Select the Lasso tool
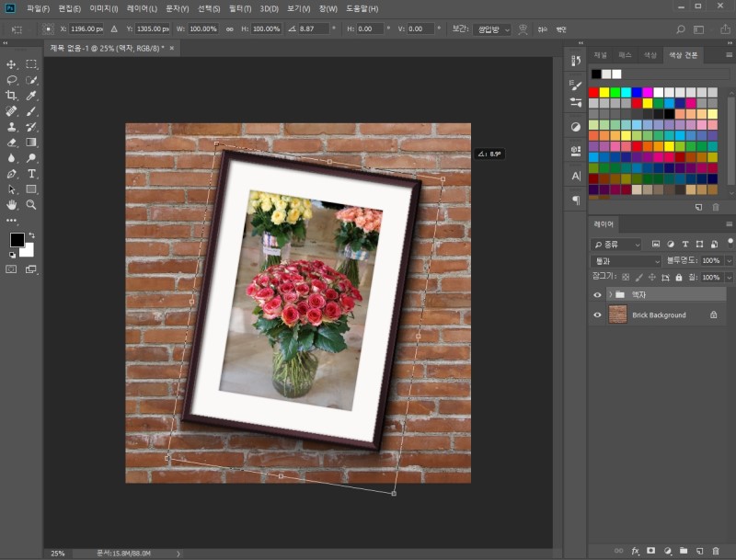 coord(12,80)
